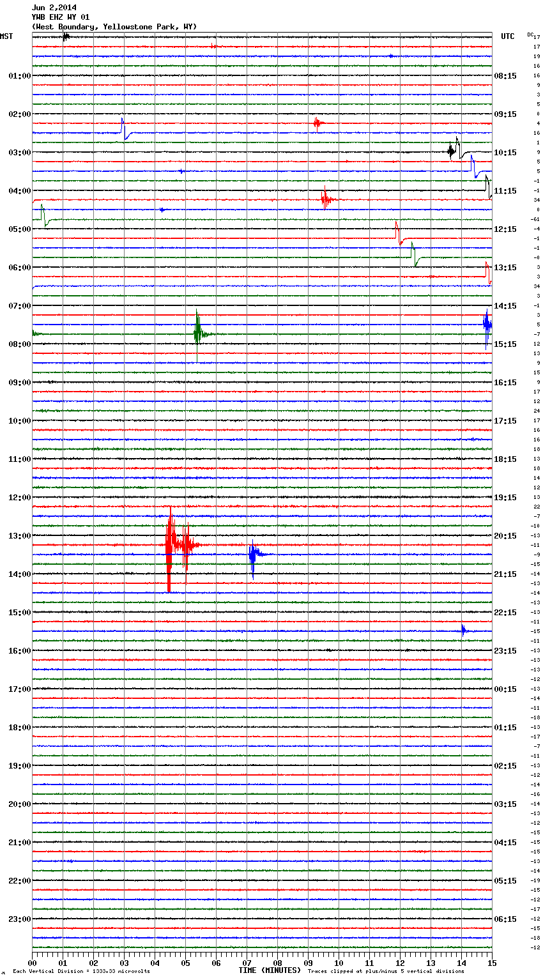Screen dimensions: 543x980
Task: Click 'Each Vertical Division = 1333.33 microvolts' note
Action: (x=81, y=972)
